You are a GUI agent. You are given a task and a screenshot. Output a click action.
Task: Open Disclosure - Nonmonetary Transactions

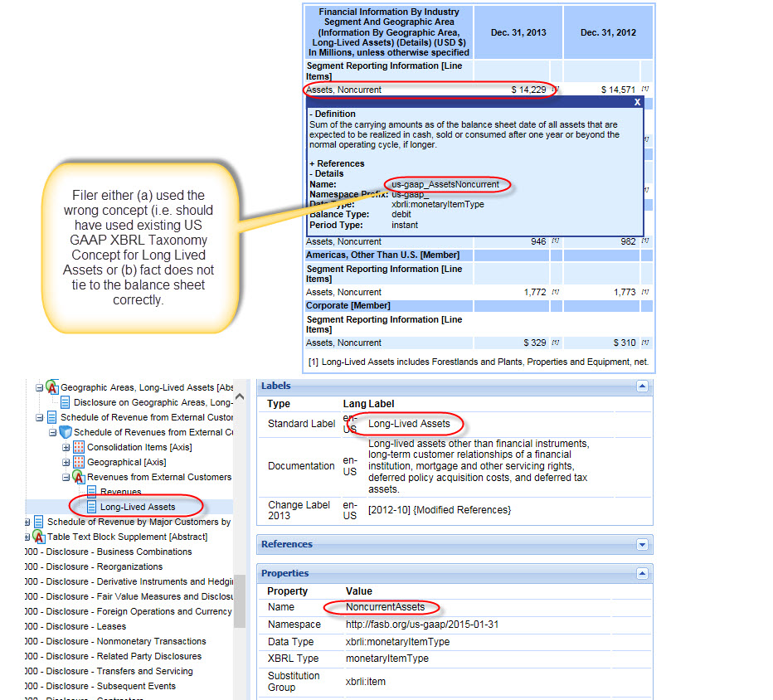[115, 641]
